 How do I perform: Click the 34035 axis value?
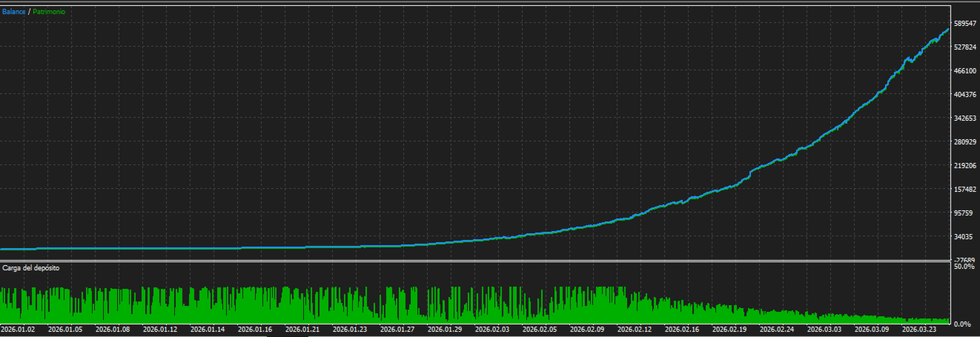tap(964, 237)
